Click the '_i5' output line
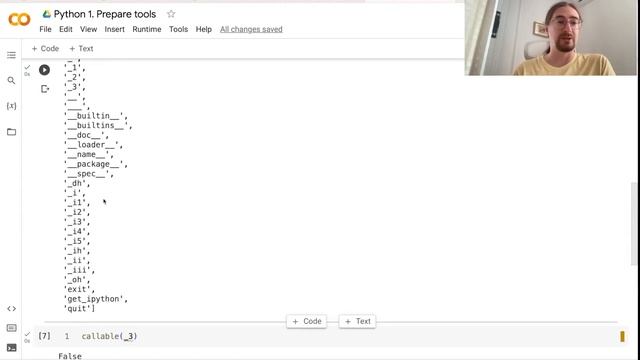 point(77,241)
